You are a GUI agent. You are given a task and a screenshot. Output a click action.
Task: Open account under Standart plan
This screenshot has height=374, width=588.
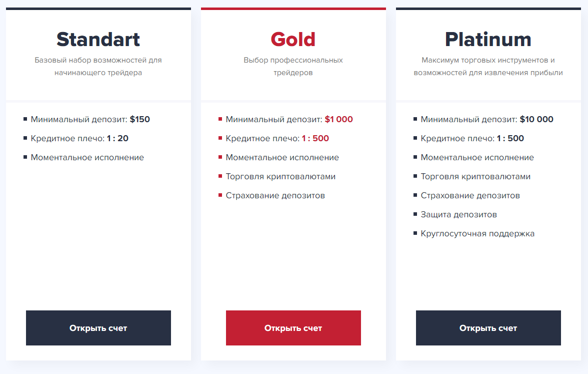[98, 328]
